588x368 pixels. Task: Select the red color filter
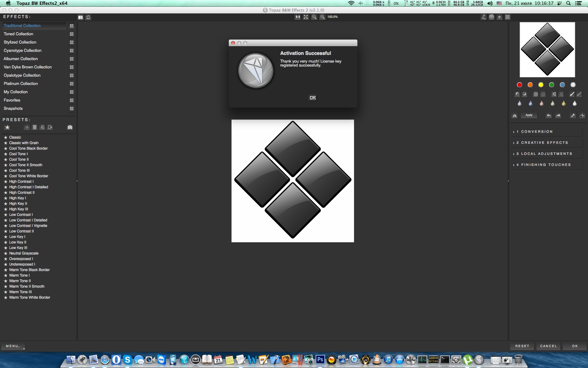(519, 85)
